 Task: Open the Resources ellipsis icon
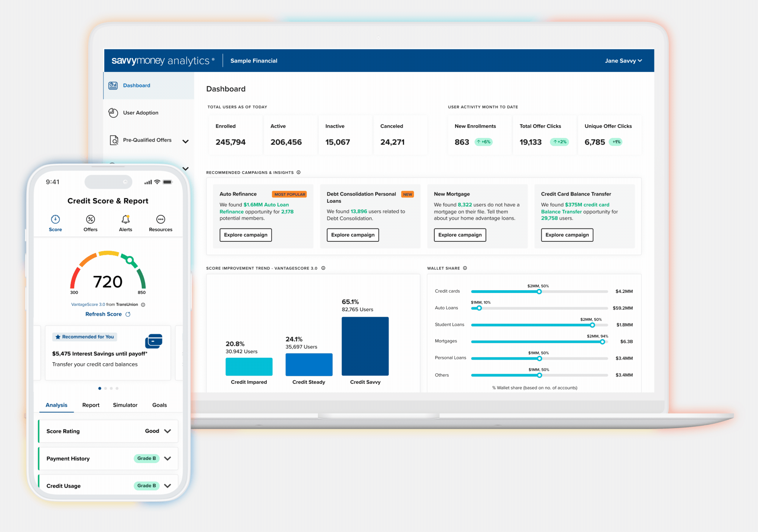pyautogui.click(x=161, y=219)
